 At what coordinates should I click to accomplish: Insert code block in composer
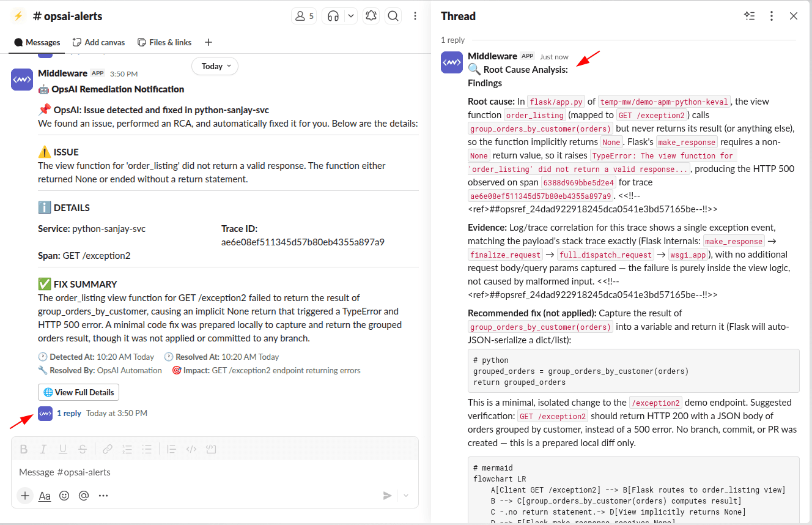click(x=211, y=449)
